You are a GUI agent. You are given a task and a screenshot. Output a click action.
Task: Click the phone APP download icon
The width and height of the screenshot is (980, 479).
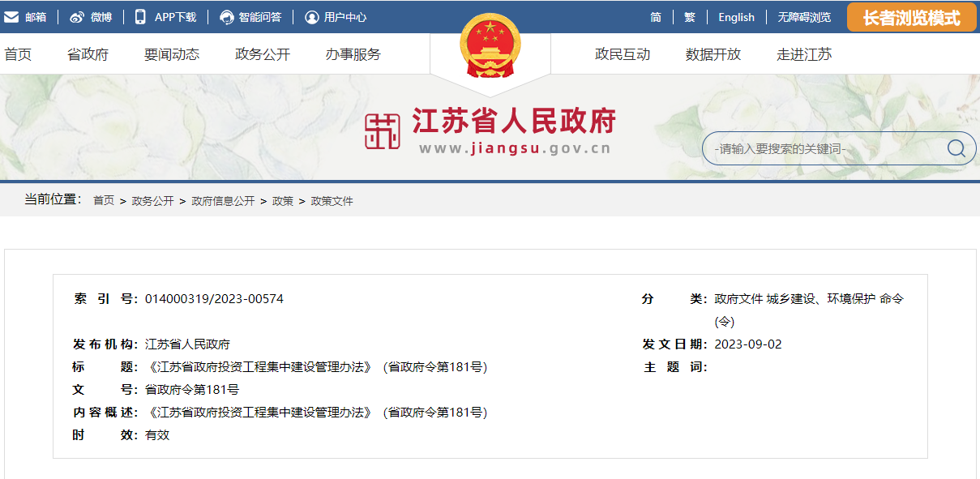click(140, 16)
